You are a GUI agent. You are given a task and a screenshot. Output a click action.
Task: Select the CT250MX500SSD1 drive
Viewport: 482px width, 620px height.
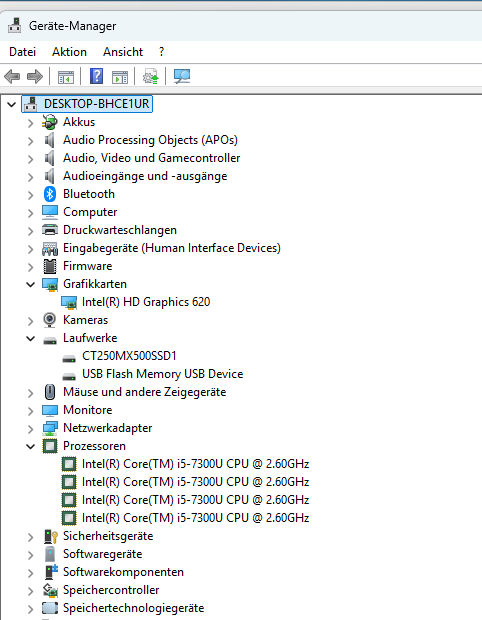pyautogui.click(x=129, y=356)
